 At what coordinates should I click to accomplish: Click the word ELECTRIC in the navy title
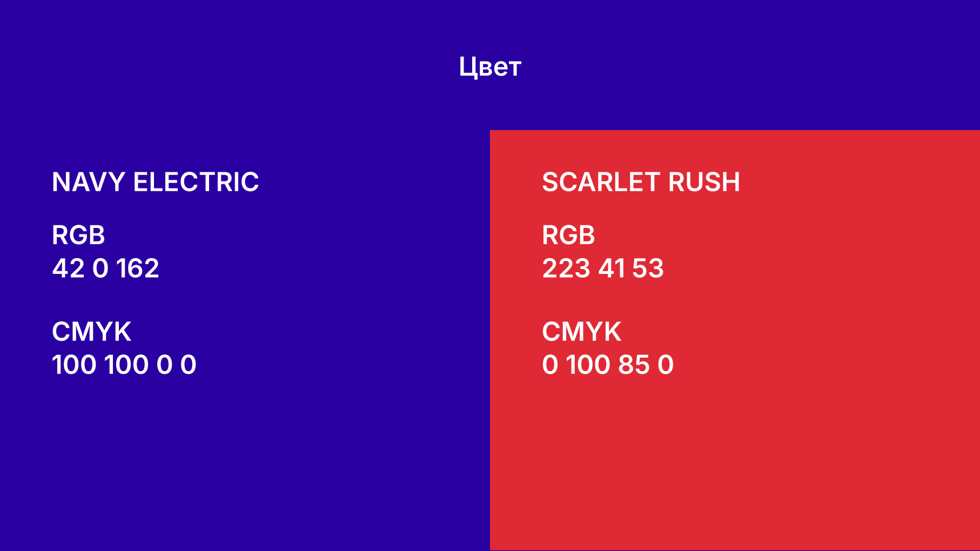click(196, 182)
